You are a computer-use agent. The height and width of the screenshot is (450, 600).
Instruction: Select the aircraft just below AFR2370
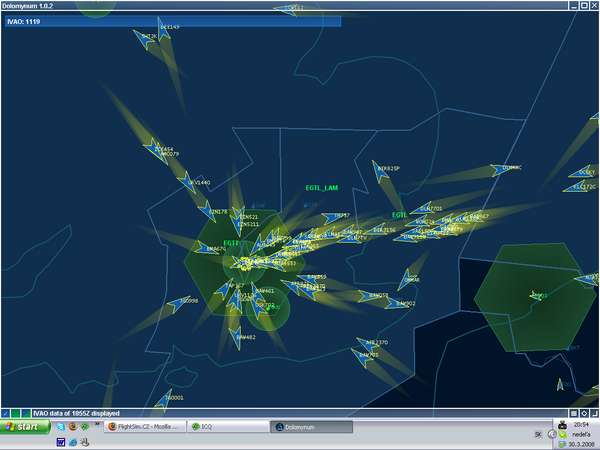point(362,357)
